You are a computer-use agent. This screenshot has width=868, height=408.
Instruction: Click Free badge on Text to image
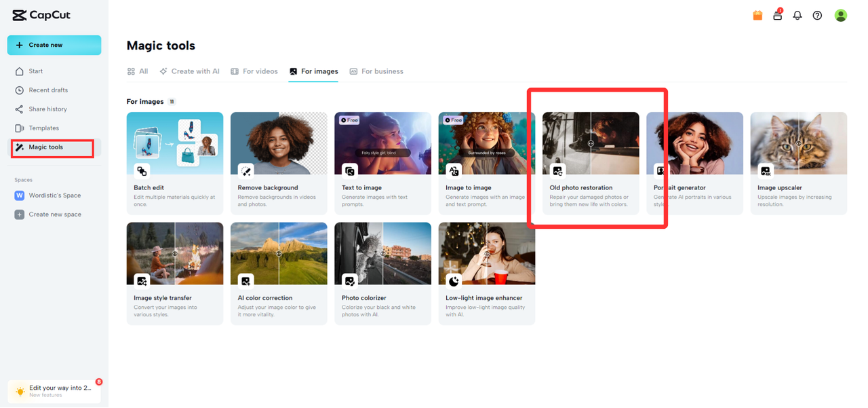pyautogui.click(x=350, y=120)
